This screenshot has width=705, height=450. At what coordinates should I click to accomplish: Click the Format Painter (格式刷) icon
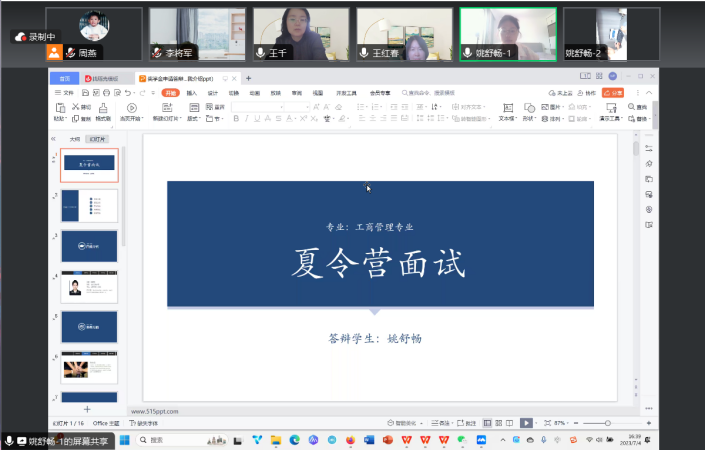click(x=103, y=107)
